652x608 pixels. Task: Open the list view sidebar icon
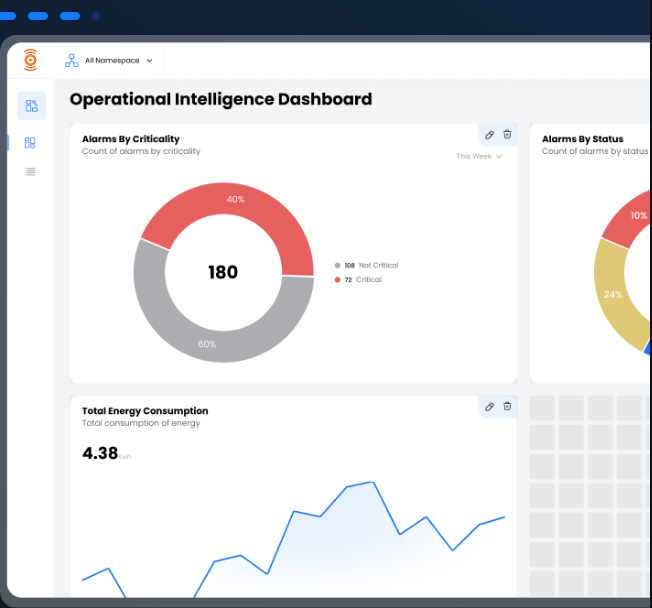[30, 171]
